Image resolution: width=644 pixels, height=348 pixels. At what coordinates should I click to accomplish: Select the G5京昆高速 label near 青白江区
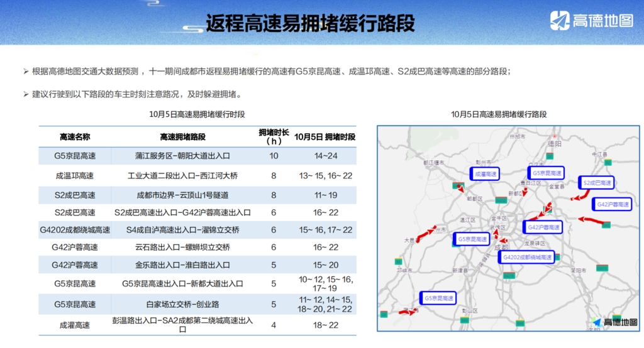(x=546, y=173)
